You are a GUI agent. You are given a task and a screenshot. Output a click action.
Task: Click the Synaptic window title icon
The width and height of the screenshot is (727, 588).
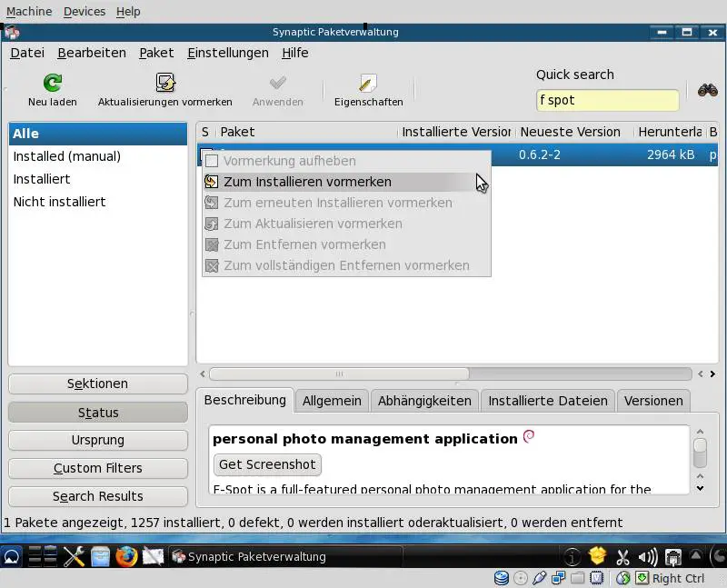click(12, 33)
